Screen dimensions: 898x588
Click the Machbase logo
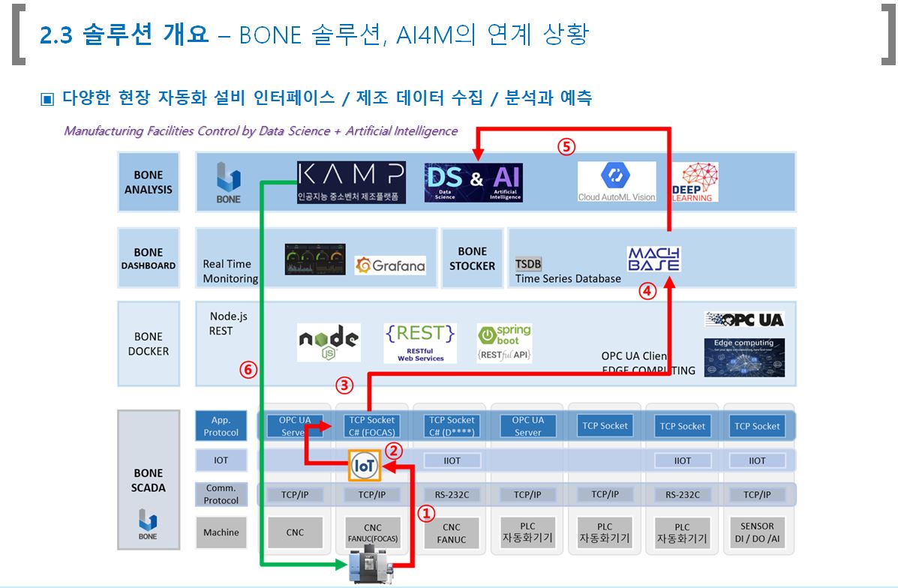point(653,259)
